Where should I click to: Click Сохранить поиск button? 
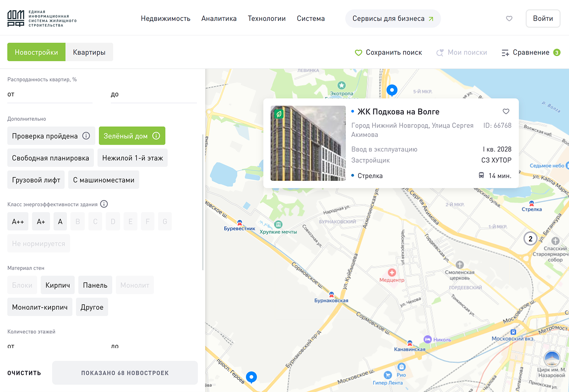click(x=388, y=52)
